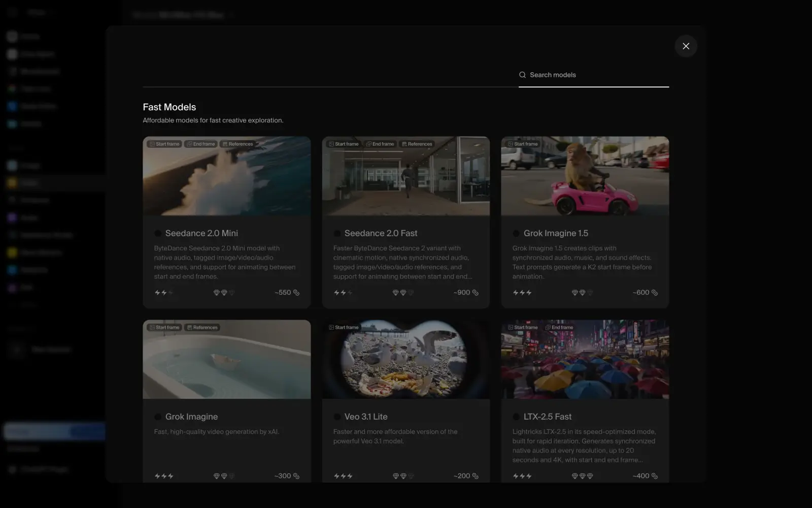This screenshot has height=508, width=812.
Task: Click the credits icon next to ~300
Action: [296, 476]
